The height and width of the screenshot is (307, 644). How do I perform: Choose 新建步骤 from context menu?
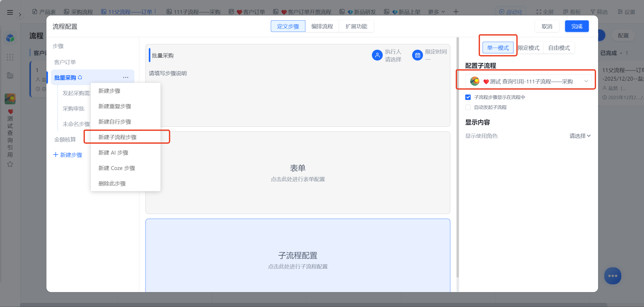(126, 91)
